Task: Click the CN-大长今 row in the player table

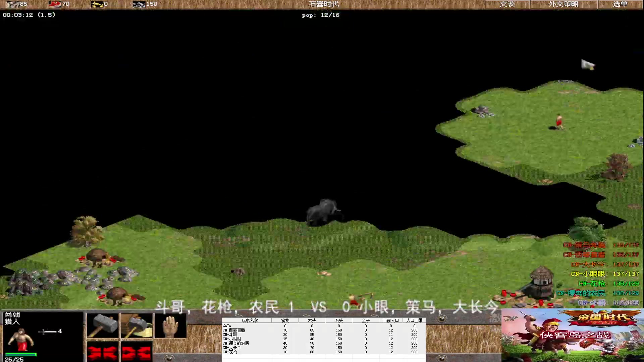Action: [323, 348]
